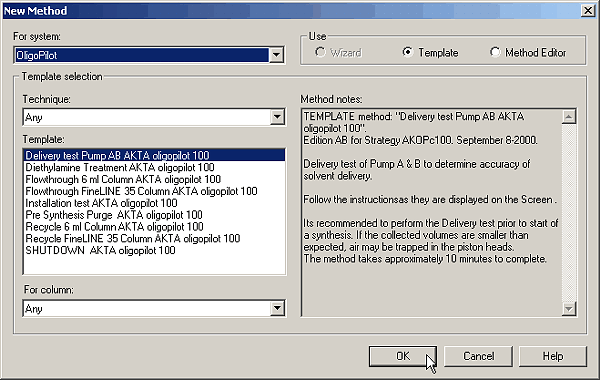Select Flowthrough 6 ml Column template
The width and height of the screenshot is (600, 380).
coord(154,179)
